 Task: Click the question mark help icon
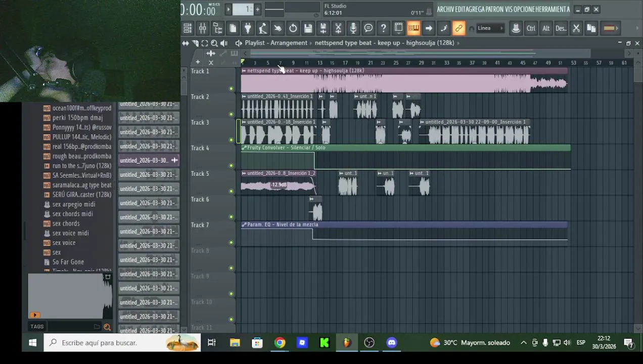tap(383, 28)
